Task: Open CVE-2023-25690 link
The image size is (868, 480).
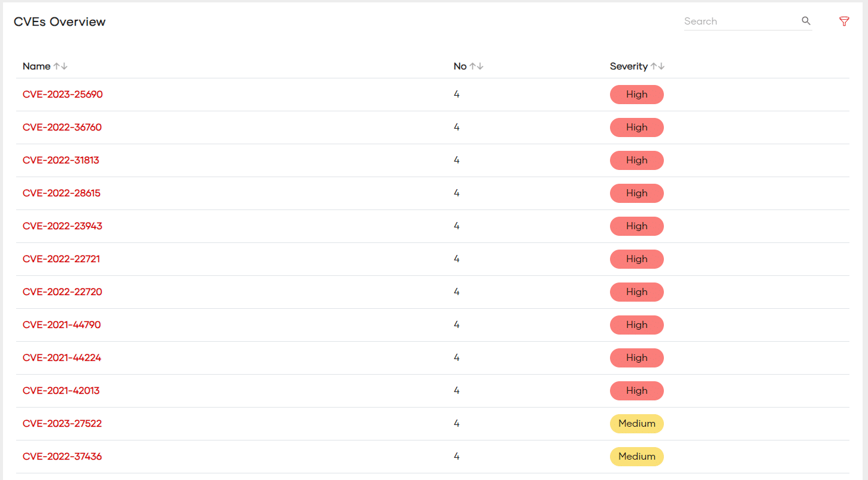Action: click(62, 95)
